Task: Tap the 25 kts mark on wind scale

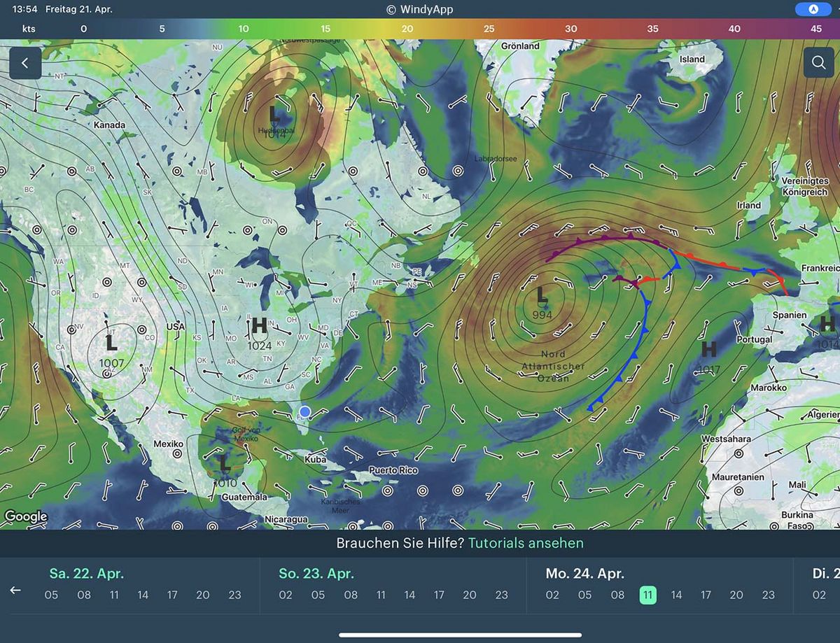Action: (489, 29)
